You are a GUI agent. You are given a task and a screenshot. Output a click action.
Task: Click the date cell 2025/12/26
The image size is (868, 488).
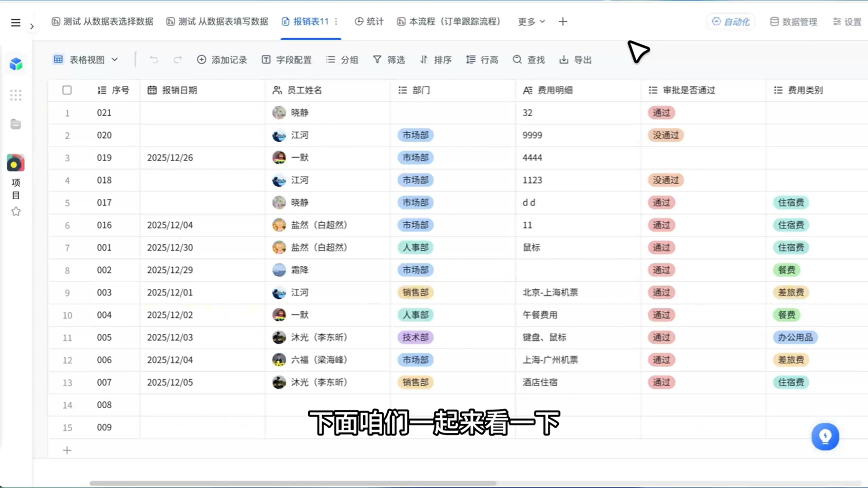click(202, 158)
